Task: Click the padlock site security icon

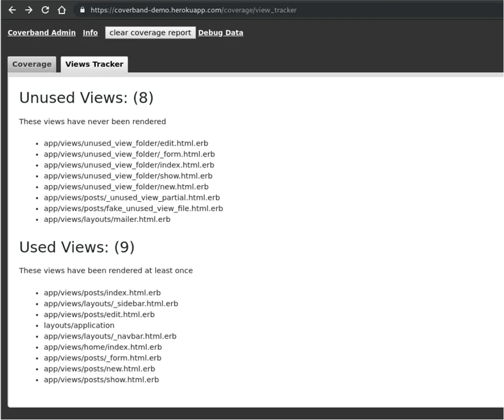Action: pyautogui.click(x=82, y=10)
